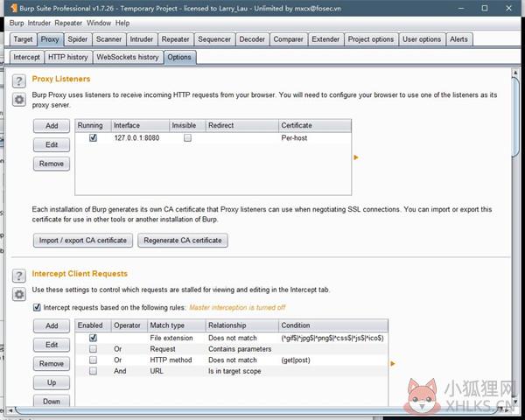Click orange arrow beside intercept rules table

[393, 363]
